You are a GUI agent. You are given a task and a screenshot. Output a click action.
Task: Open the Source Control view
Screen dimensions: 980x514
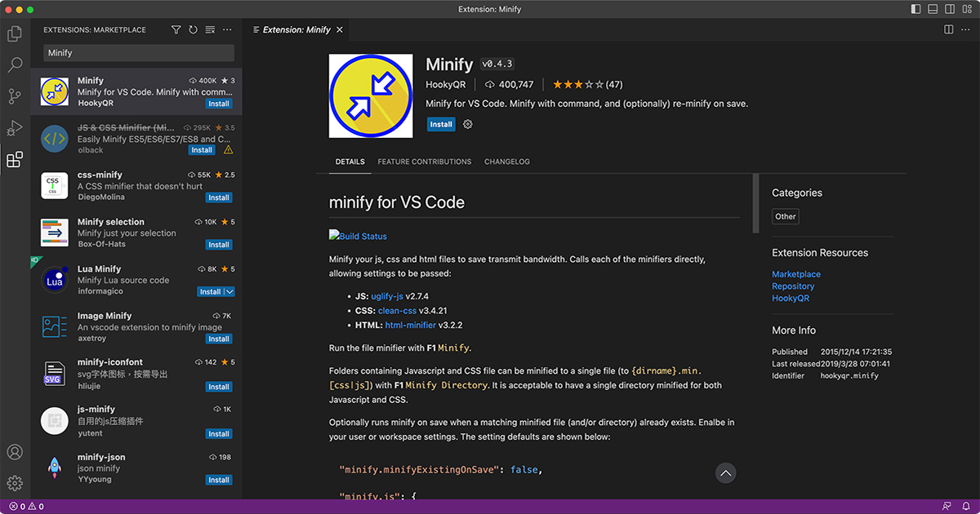(15, 96)
